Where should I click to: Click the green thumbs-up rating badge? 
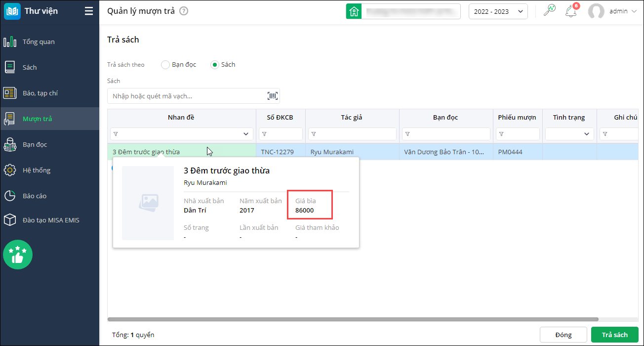[x=18, y=255]
